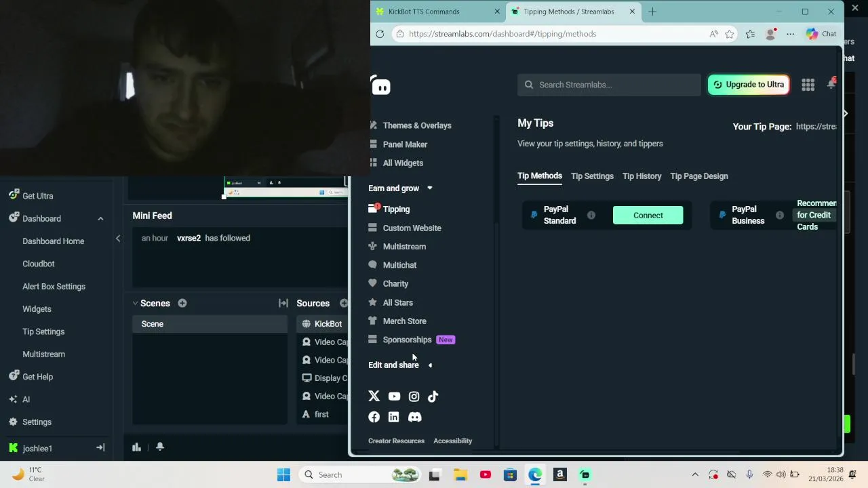Refresh the browser page
The height and width of the screenshot is (488, 868).
[x=380, y=34]
